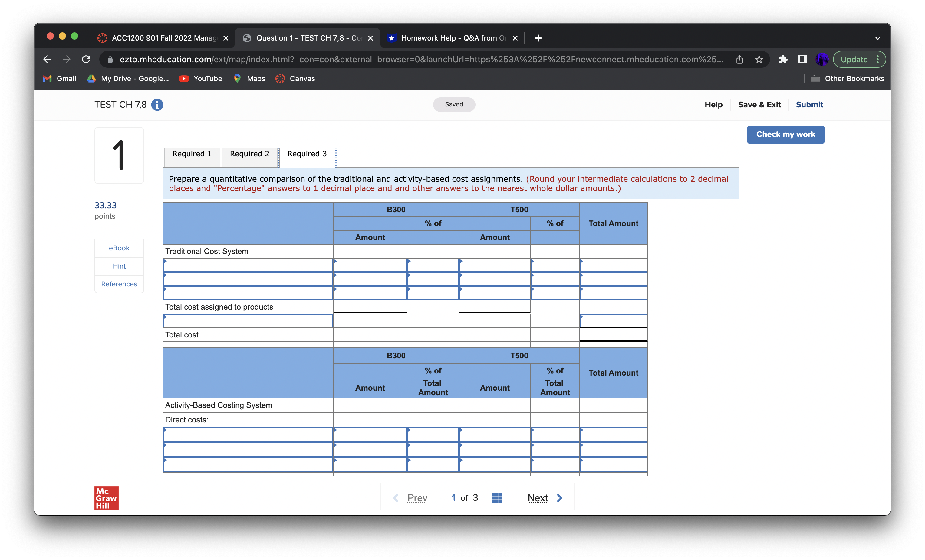Bookmark this page with star icon
Viewport: 925px width, 560px height.
[759, 59]
